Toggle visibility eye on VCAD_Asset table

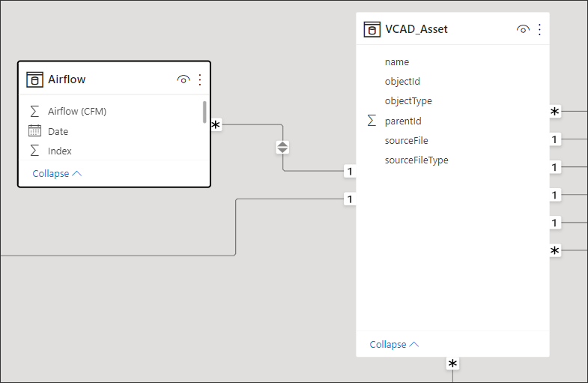click(523, 29)
